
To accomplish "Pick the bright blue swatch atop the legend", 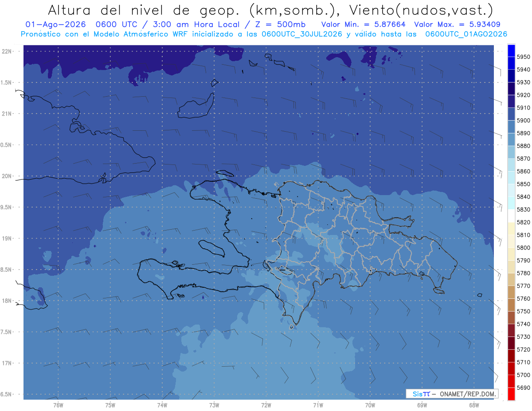I will click(x=511, y=50).
